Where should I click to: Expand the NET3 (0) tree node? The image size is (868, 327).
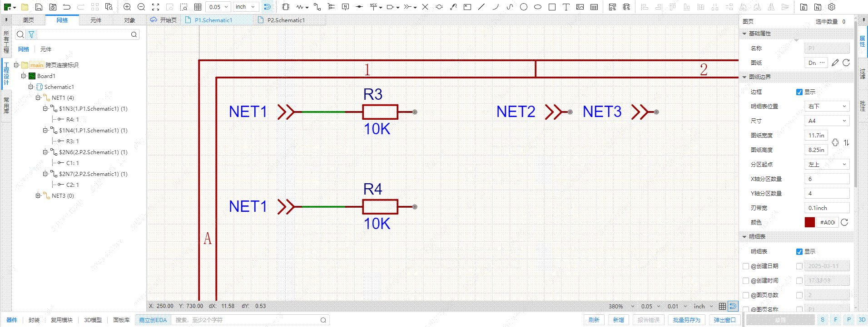(38, 196)
